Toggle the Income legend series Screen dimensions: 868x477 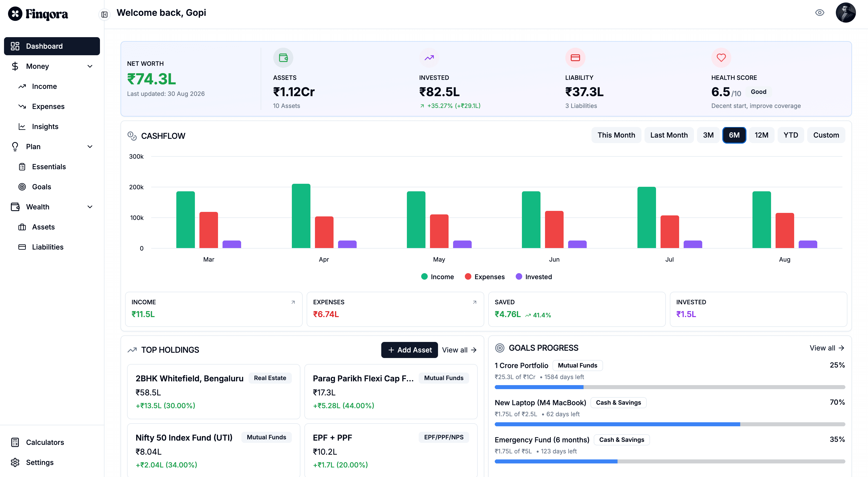(x=437, y=277)
